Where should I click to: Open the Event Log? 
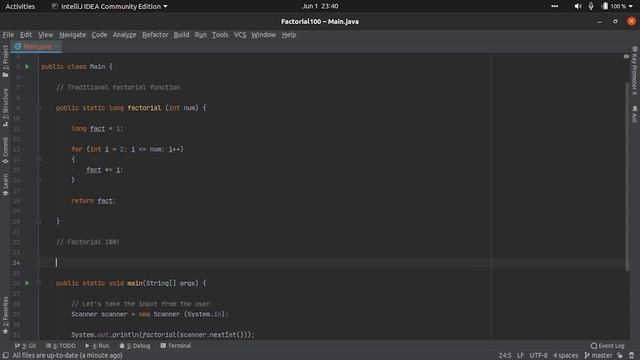pos(607,346)
